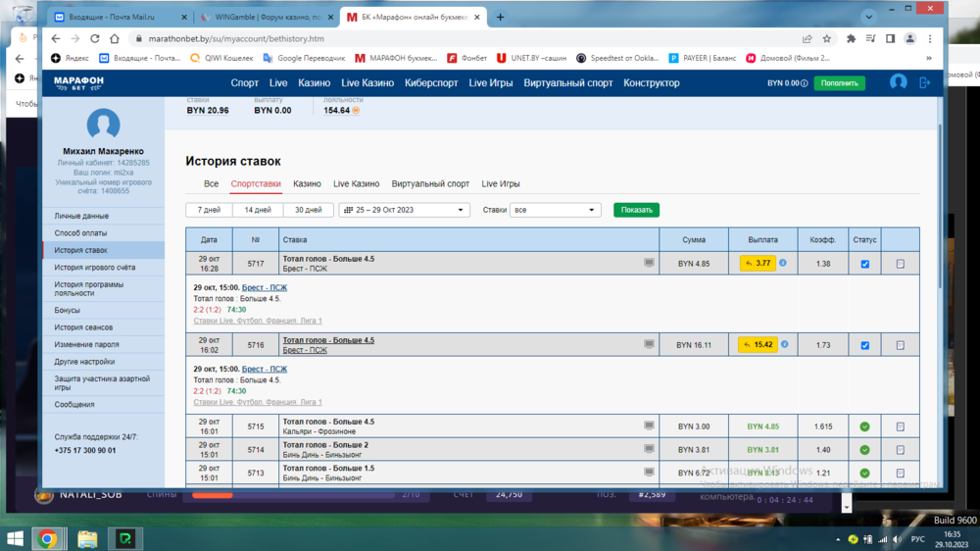980x551 pixels.
Task: Switch to the Казино history tab
Action: point(307,184)
